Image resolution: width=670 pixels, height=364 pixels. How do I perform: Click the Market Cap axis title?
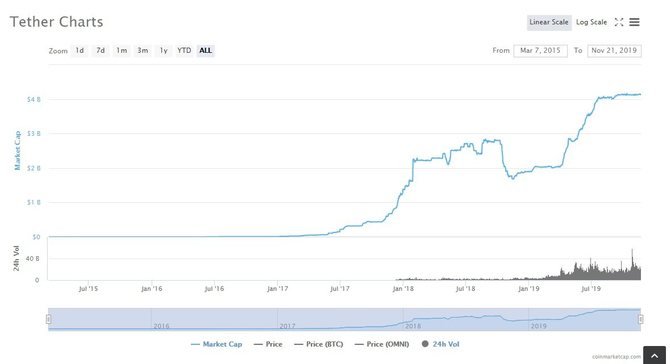click(x=18, y=150)
